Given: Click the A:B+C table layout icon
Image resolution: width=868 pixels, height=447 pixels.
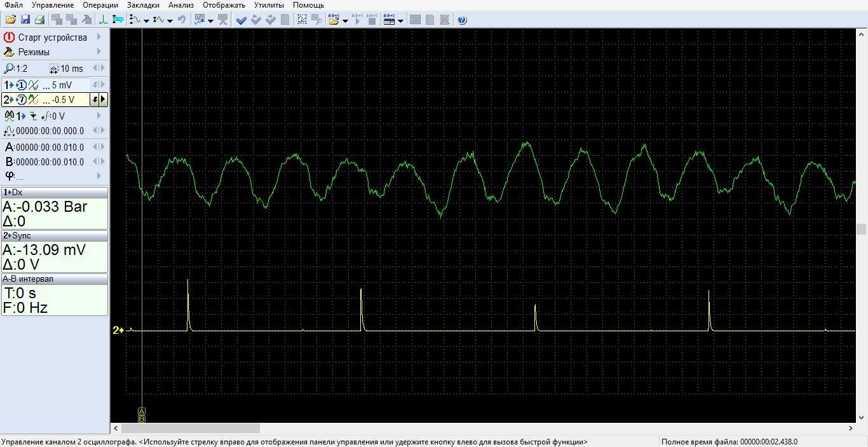Looking at the screenshot, I should point(389,20).
